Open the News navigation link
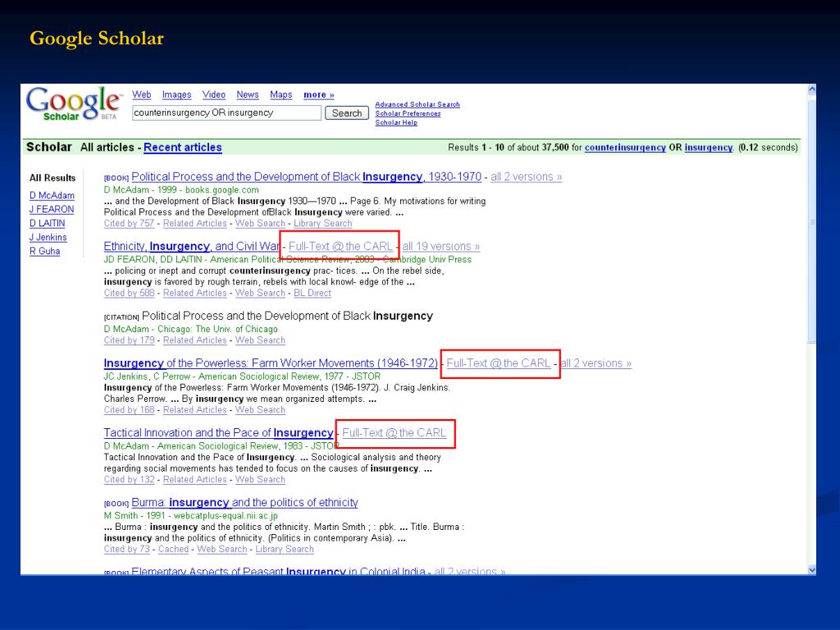The image size is (840, 630). click(x=248, y=95)
